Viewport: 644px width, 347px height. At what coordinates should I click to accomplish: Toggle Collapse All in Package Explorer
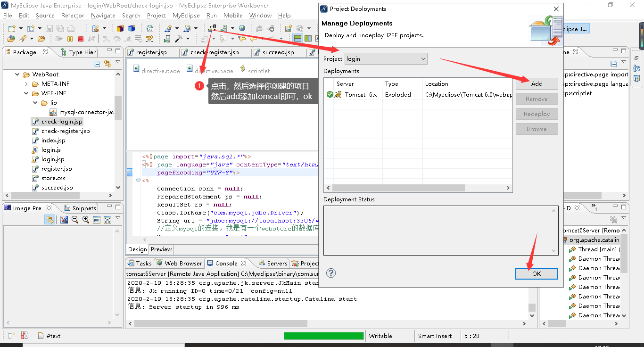pyautogui.click(x=97, y=63)
